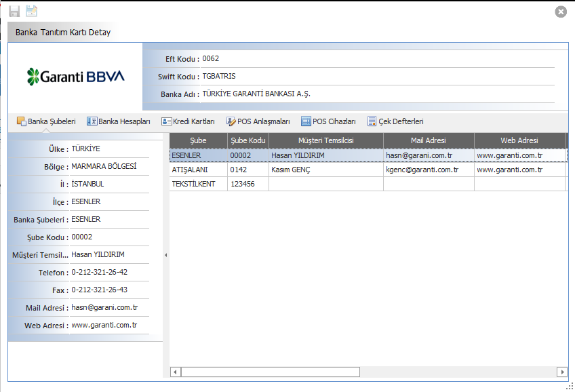Click branch code cell 0142
575x392 pixels.
(248, 170)
